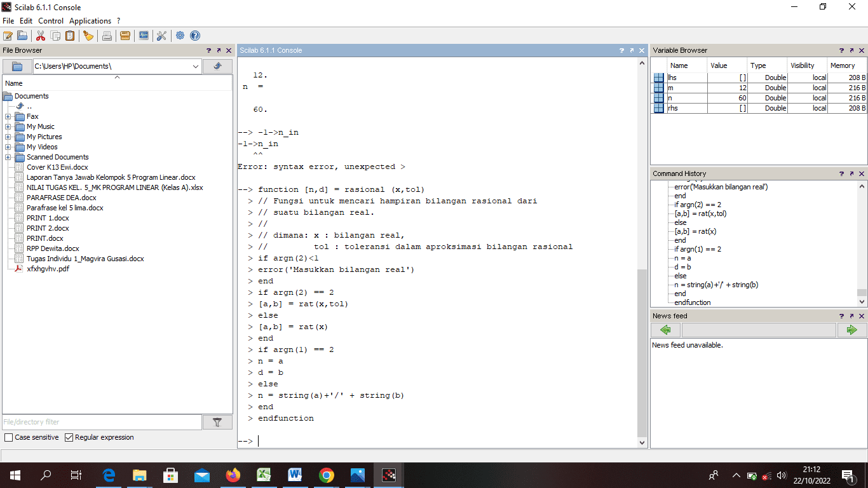The image size is (868, 488).
Task: Select Cover K13 Ewi.docx file
Action: [x=57, y=167]
